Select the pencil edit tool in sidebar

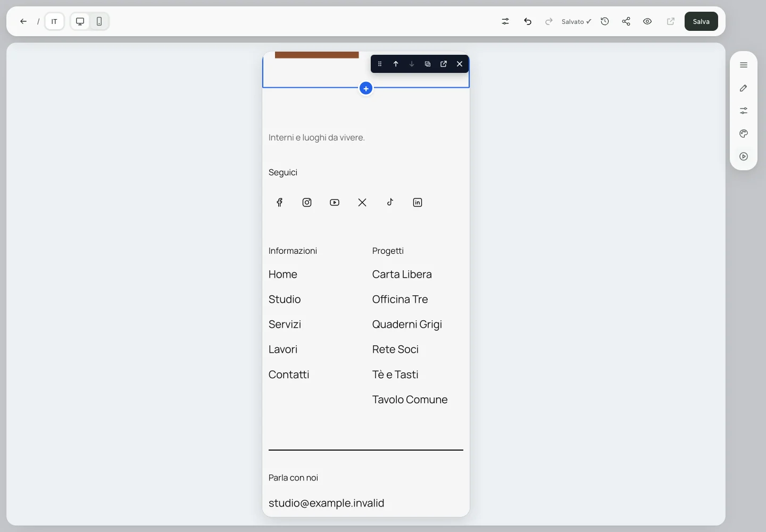point(744,88)
